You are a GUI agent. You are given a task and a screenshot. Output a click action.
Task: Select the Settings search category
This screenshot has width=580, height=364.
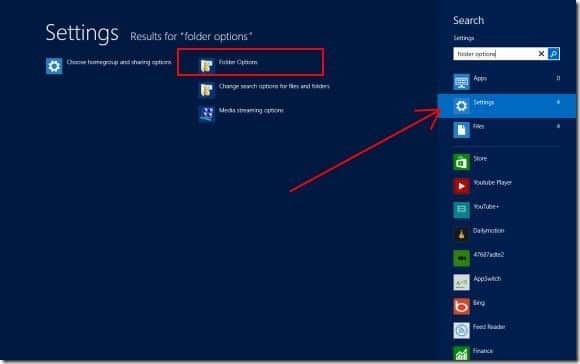[507, 106]
